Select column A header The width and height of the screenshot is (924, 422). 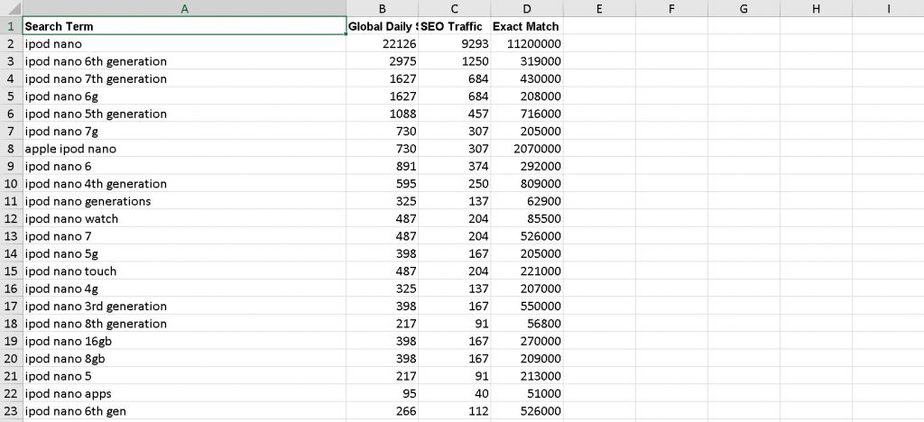[184, 9]
